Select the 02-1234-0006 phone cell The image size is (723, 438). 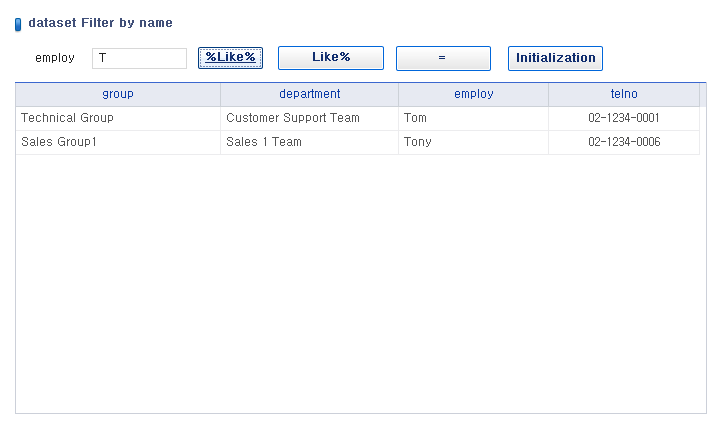[624, 142]
